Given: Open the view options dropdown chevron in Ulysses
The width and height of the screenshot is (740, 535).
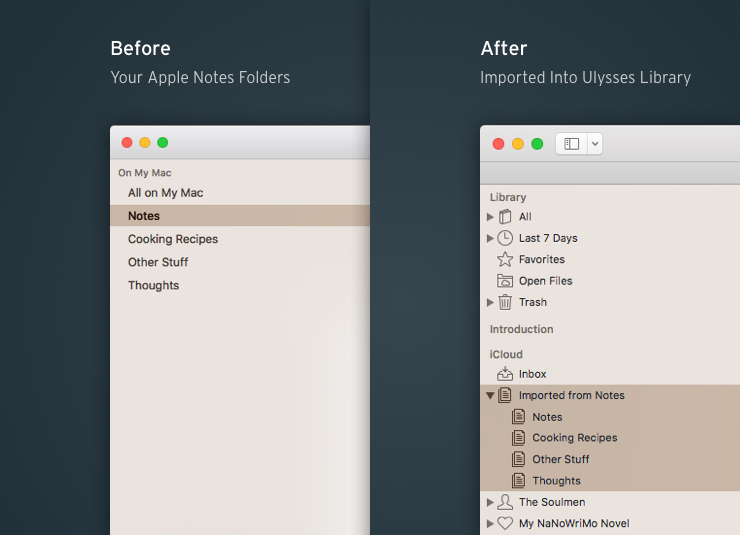Looking at the screenshot, I should tap(595, 144).
